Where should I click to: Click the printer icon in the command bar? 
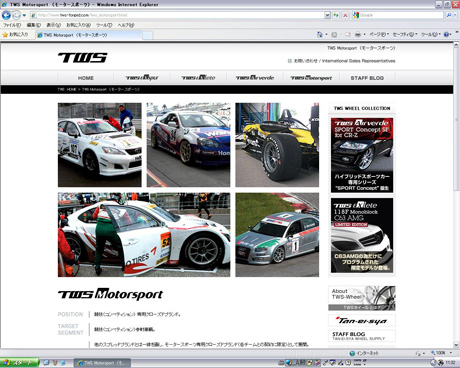pos(358,34)
